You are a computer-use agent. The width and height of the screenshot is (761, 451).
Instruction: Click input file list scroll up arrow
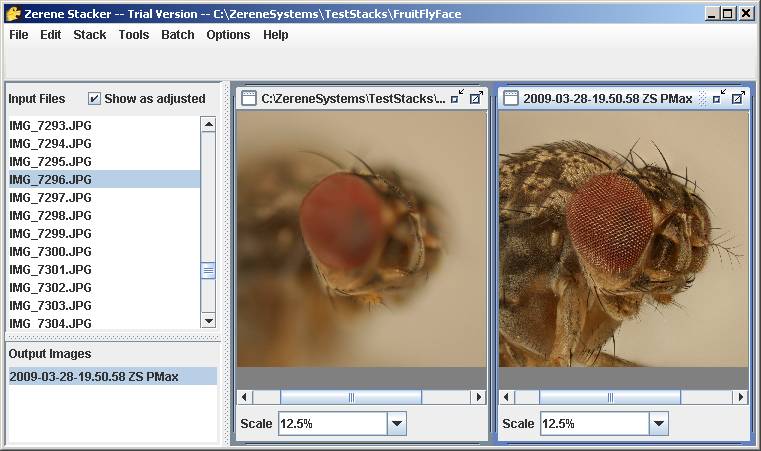(x=208, y=125)
